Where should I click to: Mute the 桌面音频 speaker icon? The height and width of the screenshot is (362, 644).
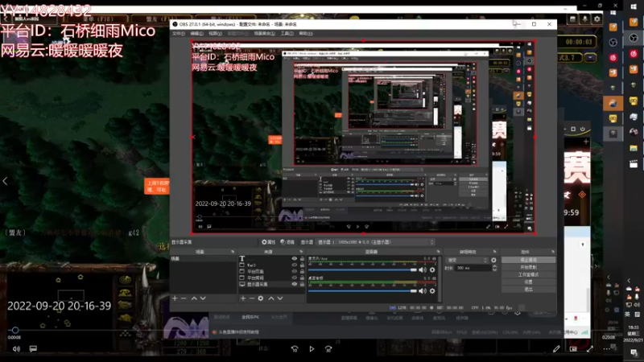[422, 291]
